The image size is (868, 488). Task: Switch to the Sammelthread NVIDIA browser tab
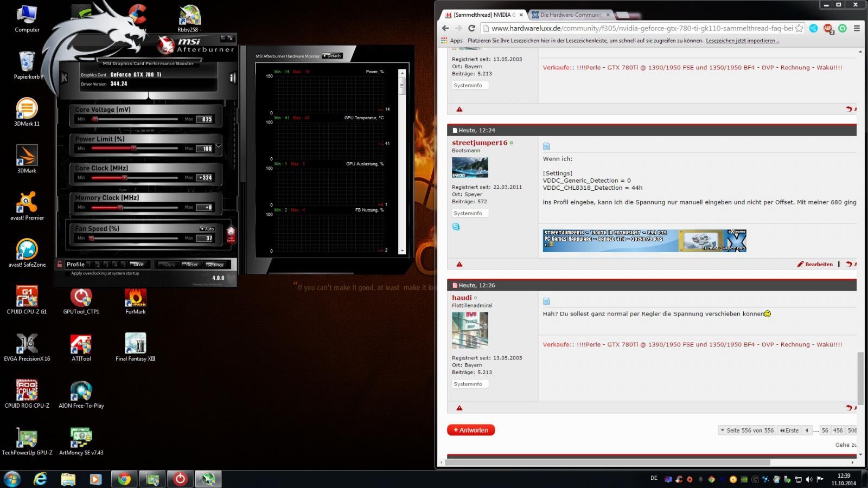tap(484, 15)
